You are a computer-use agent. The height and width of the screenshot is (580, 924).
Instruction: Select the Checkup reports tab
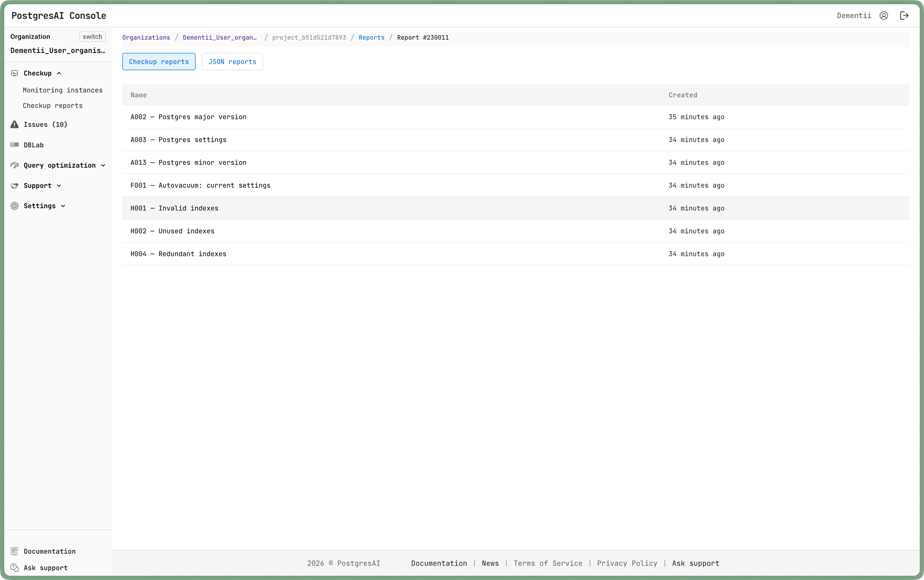point(159,61)
